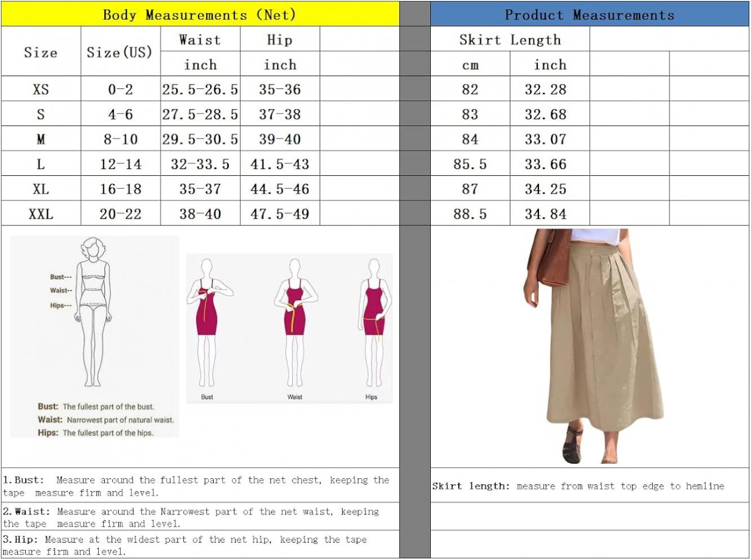
Task: Click the cm unit header
Action: coord(470,64)
